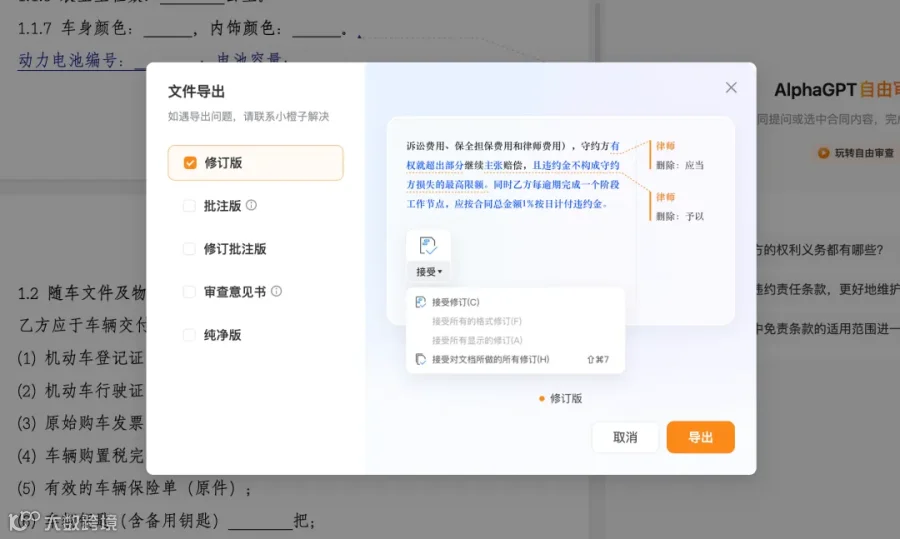Image resolution: width=900 pixels, height=539 pixels.
Task: Click the (2) 机动车行驶证 list item
Action: [x=81, y=391]
